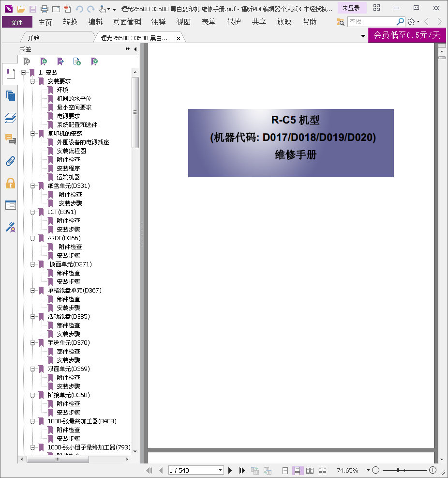Jump to the last page

click(x=242, y=470)
